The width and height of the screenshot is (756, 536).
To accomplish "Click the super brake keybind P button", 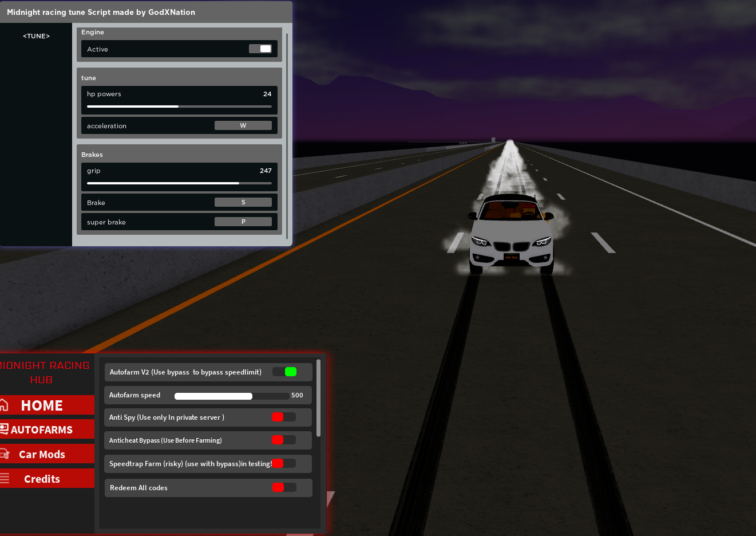I will pos(243,222).
